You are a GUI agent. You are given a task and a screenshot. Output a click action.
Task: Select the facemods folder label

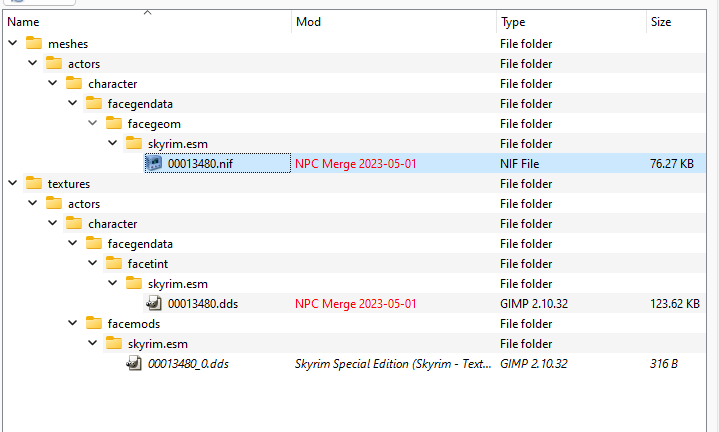134,324
